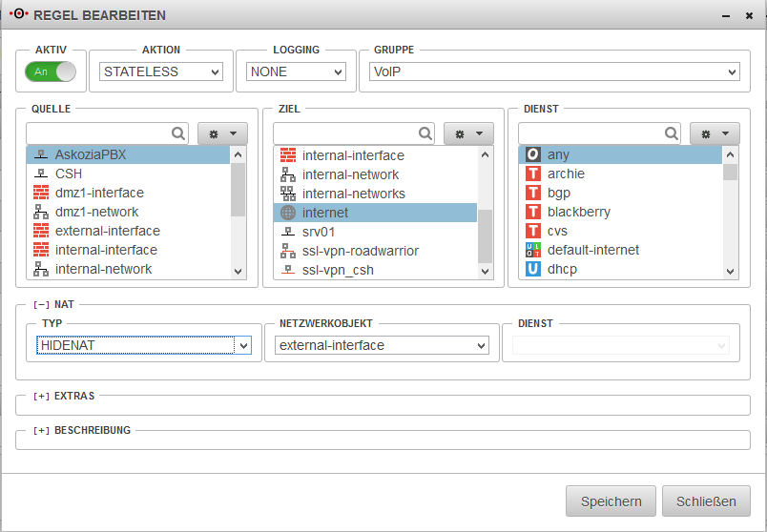
Task: Select the dmz1-interface firewall entry
Action: (x=99, y=193)
